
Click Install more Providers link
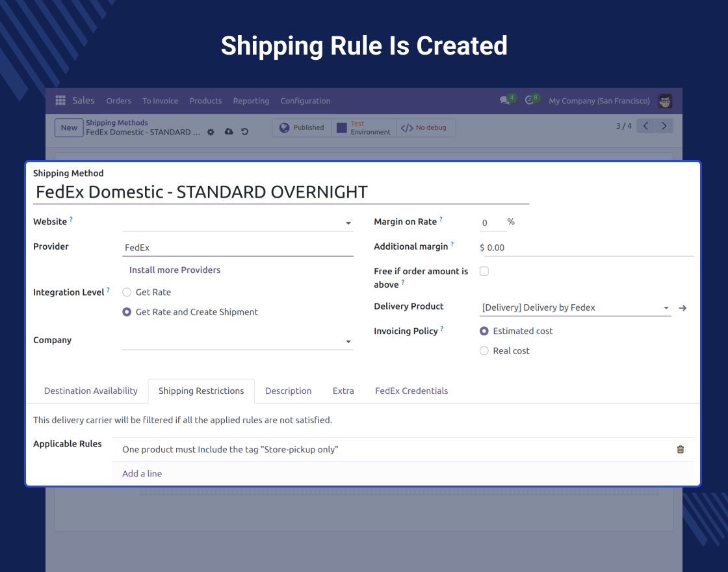(x=175, y=270)
